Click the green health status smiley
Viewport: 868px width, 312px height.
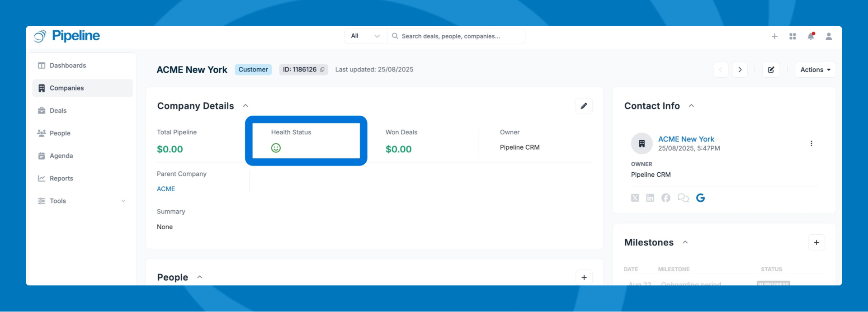coord(276,148)
